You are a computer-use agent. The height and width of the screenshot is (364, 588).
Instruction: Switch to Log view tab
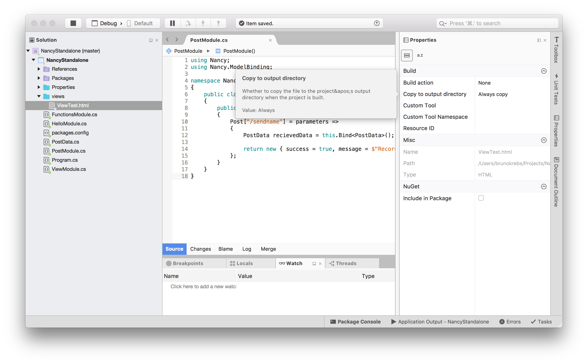click(x=247, y=249)
